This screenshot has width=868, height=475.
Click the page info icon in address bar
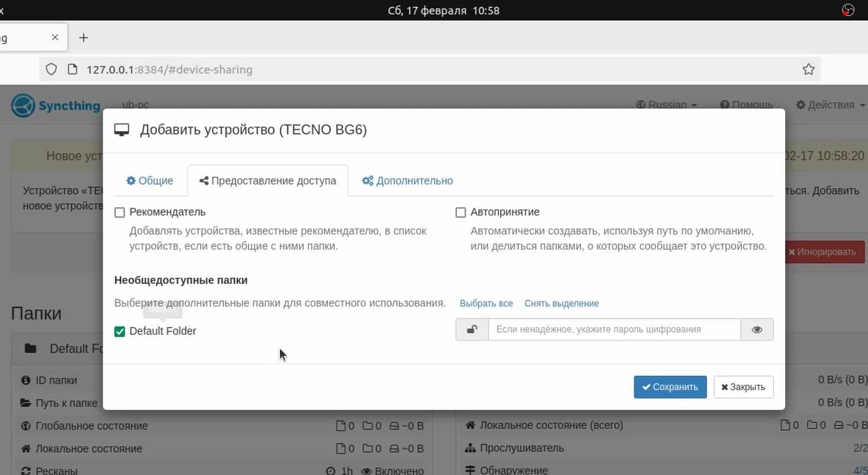72,70
